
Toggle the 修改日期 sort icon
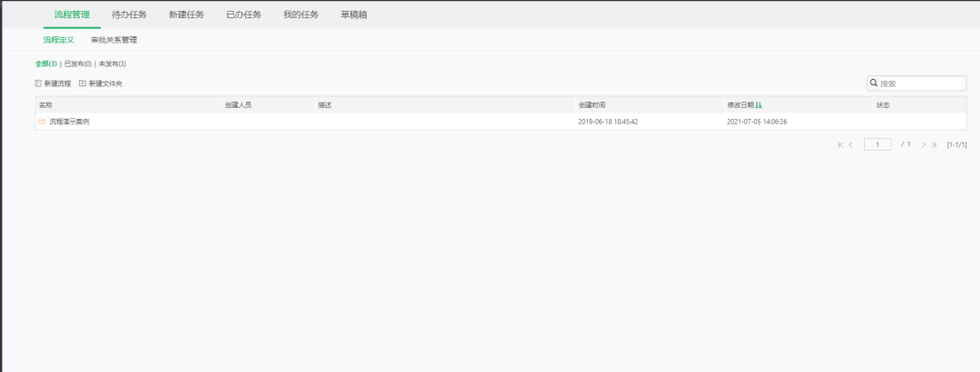pos(759,105)
